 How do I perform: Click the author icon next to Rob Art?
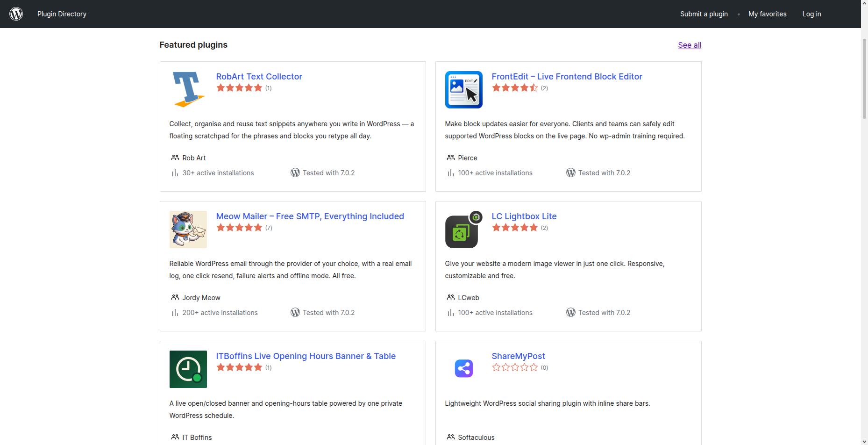point(175,158)
